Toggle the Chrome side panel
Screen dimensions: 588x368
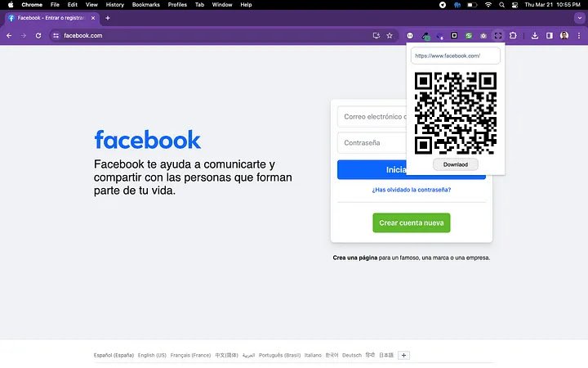coord(550,36)
